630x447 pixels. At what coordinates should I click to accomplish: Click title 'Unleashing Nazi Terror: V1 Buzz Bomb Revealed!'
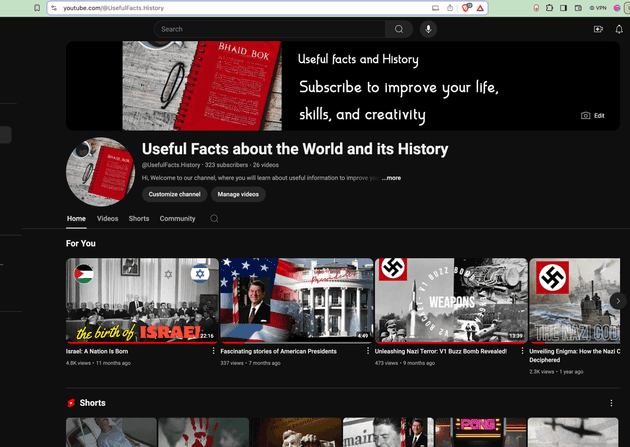[441, 351]
